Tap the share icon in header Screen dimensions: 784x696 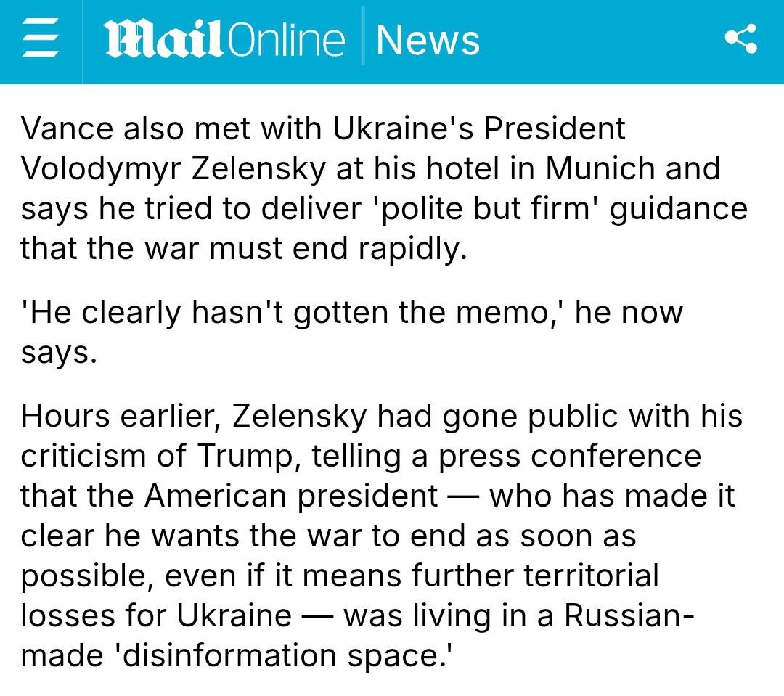pyautogui.click(x=741, y=39)
